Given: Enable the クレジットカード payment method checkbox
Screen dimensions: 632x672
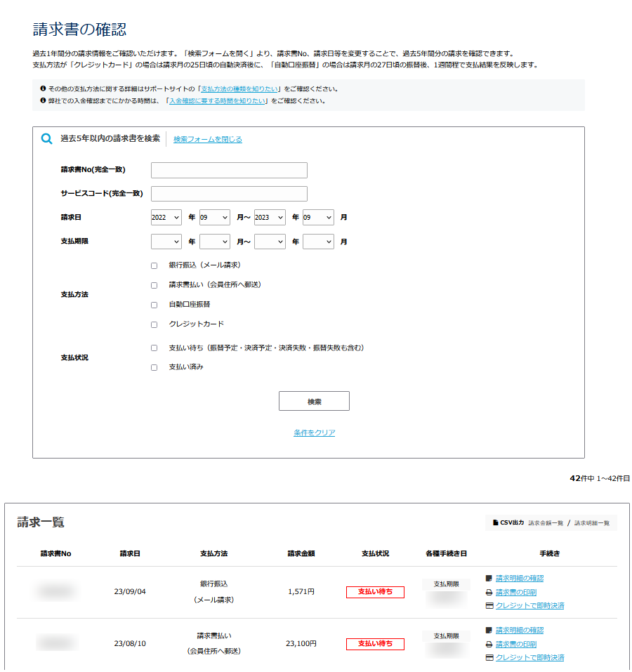Looking at the screenshot, I should pos(154,324).
